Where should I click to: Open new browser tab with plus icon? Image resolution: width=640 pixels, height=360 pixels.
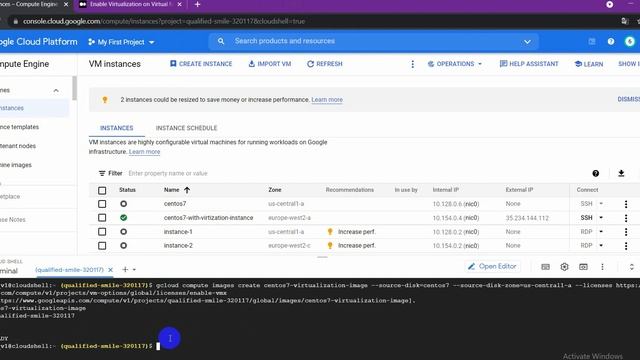tap(197, 4)
